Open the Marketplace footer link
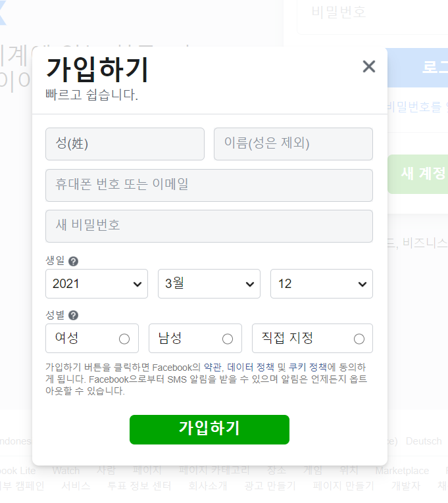This screenshot has height=503, width=448. [402, 471]
